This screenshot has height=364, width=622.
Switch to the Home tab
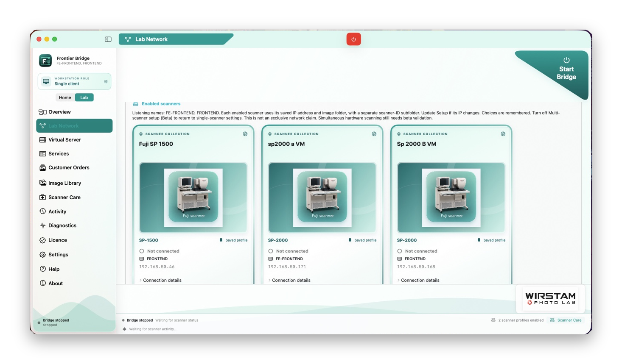tap(65, 98)
